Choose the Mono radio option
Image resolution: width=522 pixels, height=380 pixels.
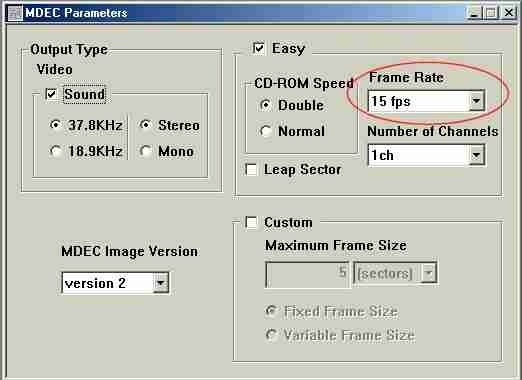[146, 151]
